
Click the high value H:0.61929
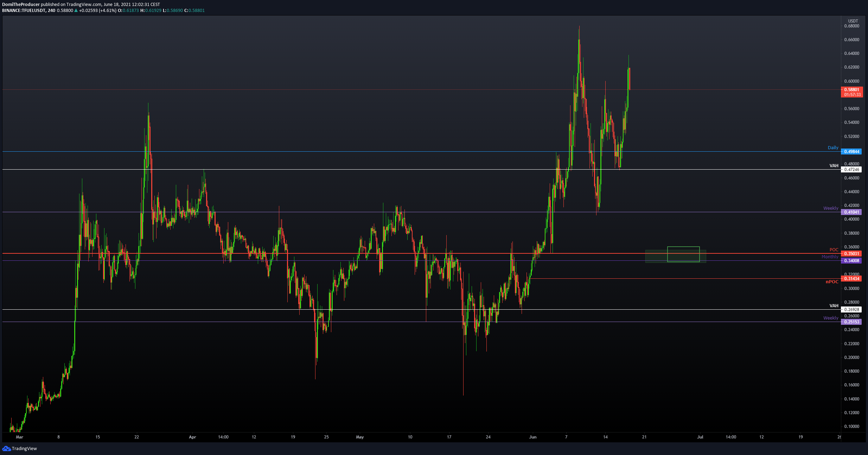(151, 11)
